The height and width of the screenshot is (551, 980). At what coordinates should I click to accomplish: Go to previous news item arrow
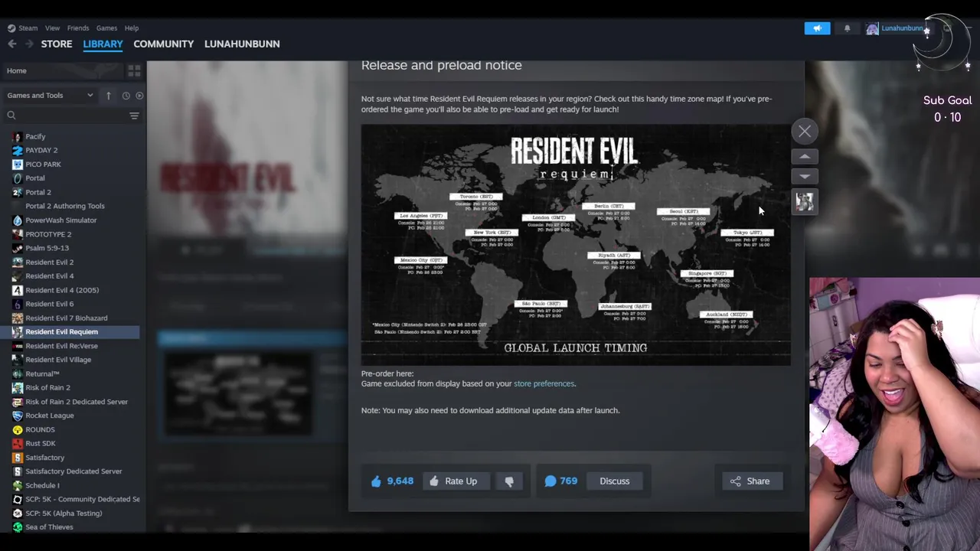pos(805,156)
